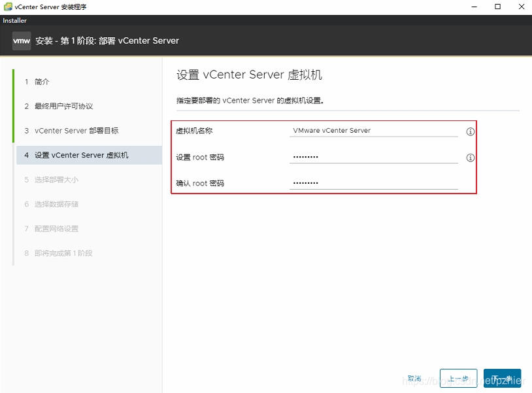
Task: Click the 虚拟机名称 field containing VMware vCenter Server
Action: (374, 131)
